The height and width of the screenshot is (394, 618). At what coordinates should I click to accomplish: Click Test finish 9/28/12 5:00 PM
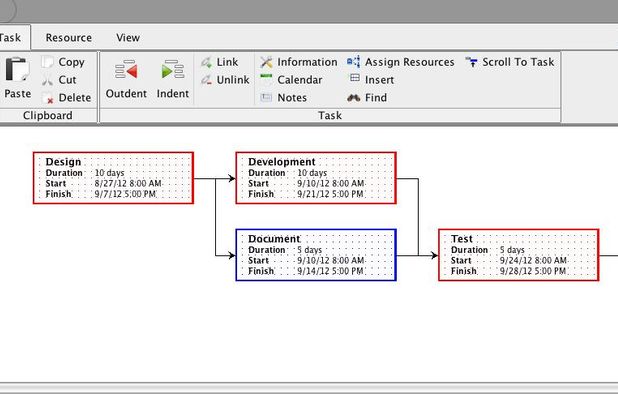pyautogui.click(x=533, y=271)
